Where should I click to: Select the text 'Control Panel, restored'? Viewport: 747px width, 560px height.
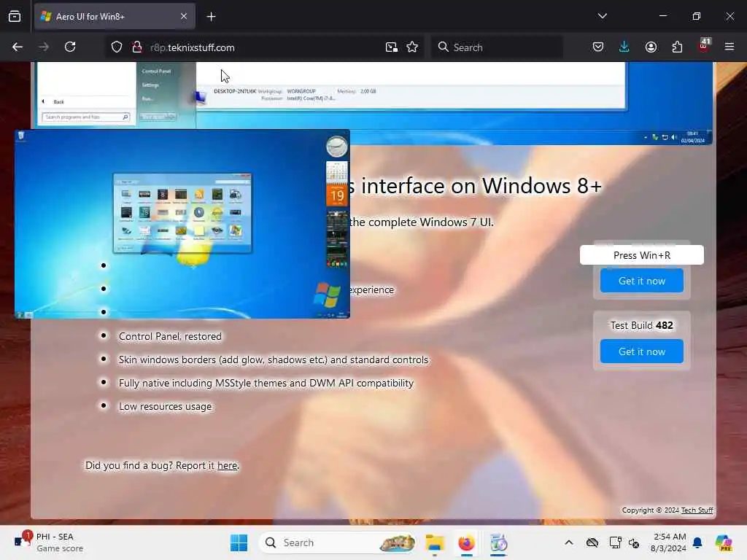coord(170,337)
